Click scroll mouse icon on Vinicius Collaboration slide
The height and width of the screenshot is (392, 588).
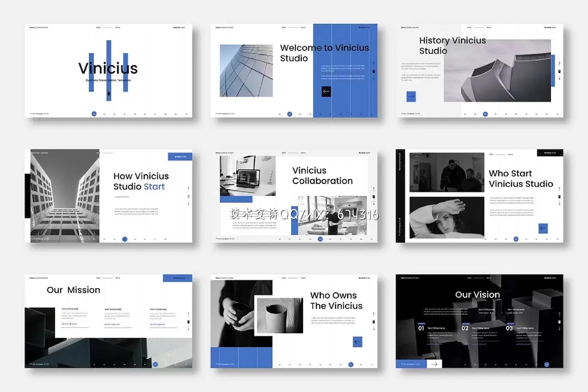tap(374, 196)
